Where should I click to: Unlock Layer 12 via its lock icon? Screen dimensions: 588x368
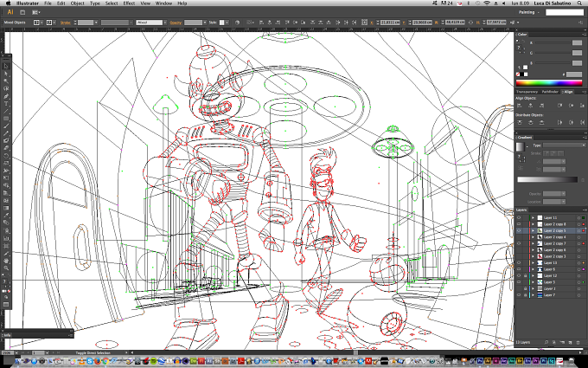click(525, 275)
